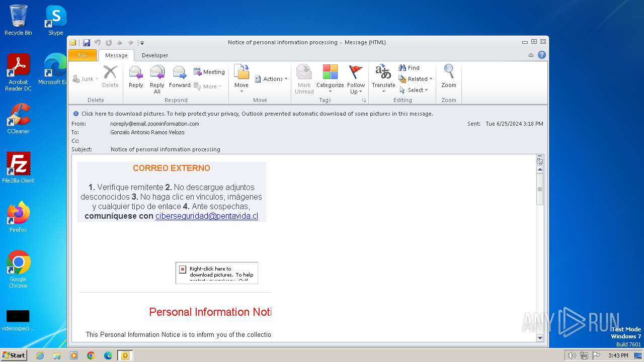Click the ciberseguridad@pentavida.cl email link
Viewport: 644px width, 362px height.
click(207, 216)
